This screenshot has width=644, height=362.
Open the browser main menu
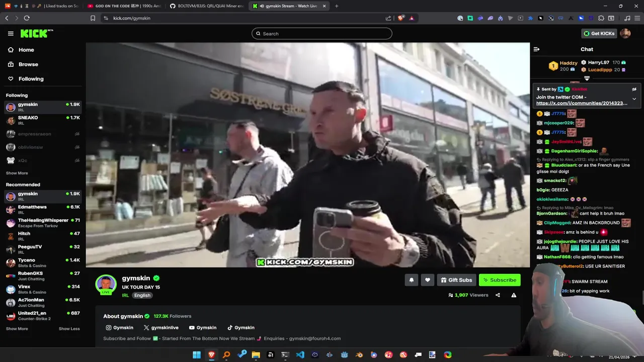(637, 18)
